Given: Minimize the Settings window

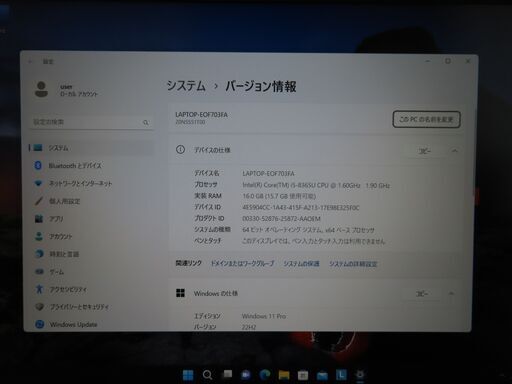Looking at the screenshot, I should tap(428, 61).
